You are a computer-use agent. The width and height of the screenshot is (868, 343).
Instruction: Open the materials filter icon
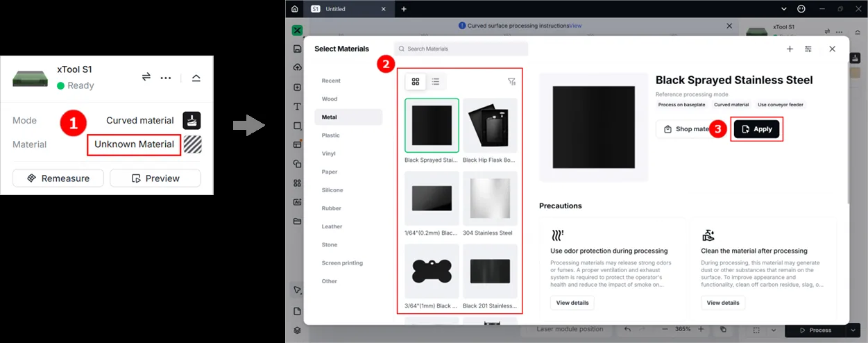512,81
